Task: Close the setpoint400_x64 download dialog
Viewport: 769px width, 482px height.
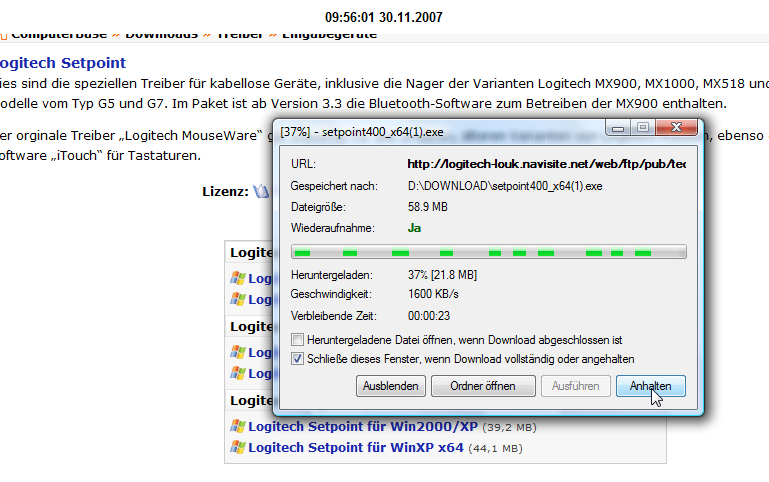Action: point(676,127)
